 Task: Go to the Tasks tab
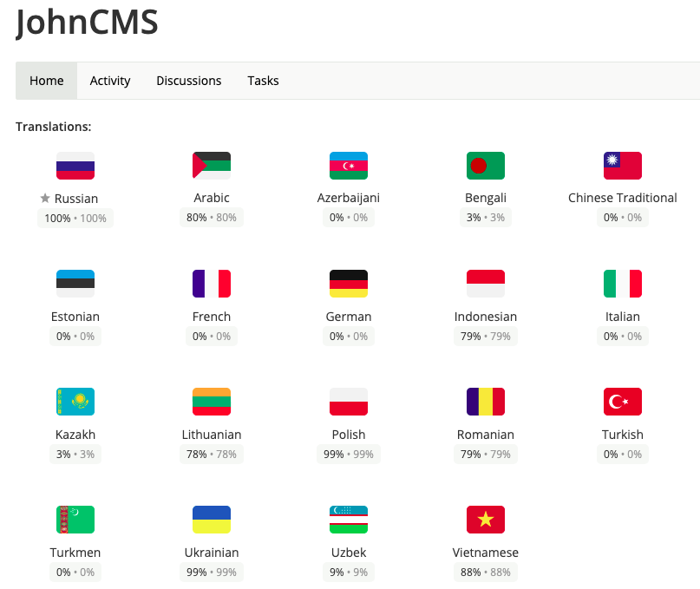(263, 81)
